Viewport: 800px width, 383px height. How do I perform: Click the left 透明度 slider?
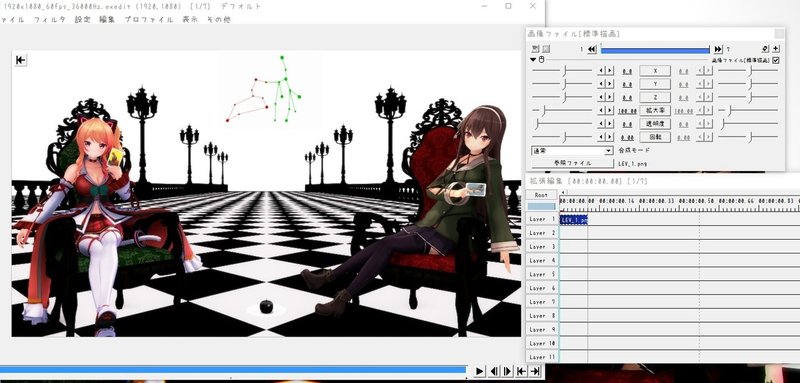point(562,123)
